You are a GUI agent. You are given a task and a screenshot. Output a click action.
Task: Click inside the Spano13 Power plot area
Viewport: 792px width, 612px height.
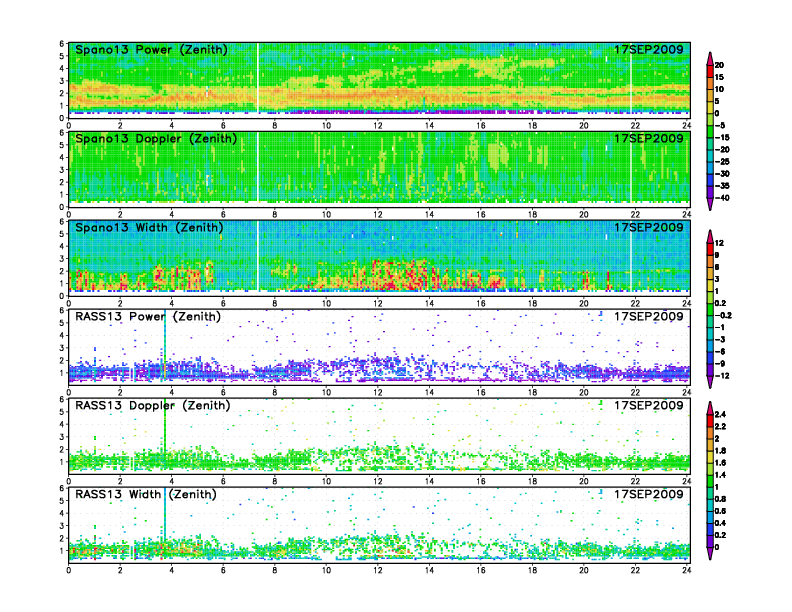coord(379,80)
